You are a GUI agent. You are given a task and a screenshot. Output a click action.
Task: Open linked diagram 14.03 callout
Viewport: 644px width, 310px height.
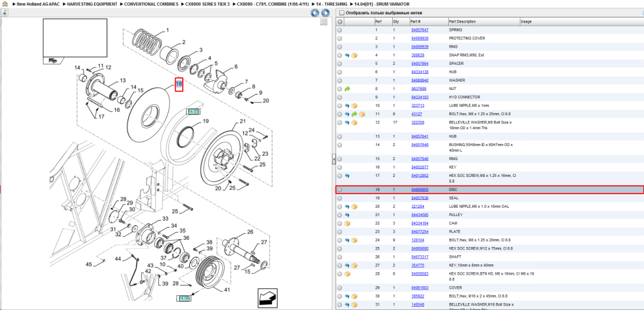click(193, 111)
